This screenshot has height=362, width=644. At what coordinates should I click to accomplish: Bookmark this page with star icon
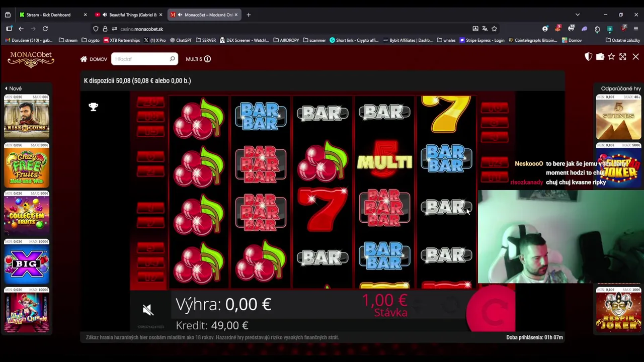tap(494, 29)
